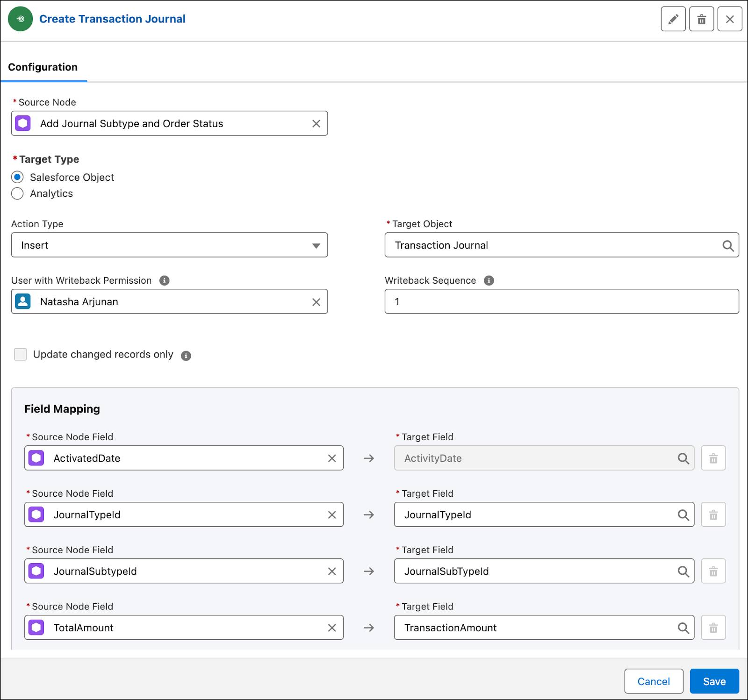Open the Action Type dropdown
This screenshot has height=700, width=748.
(317, 245)
